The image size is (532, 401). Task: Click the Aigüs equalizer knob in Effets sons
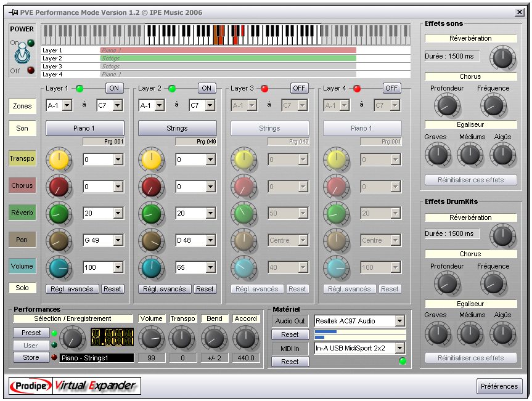(502, 154)
